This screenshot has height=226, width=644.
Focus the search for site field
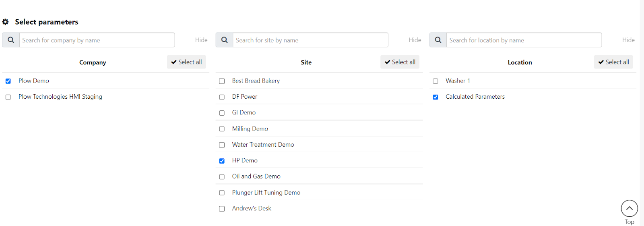point(310,40)
